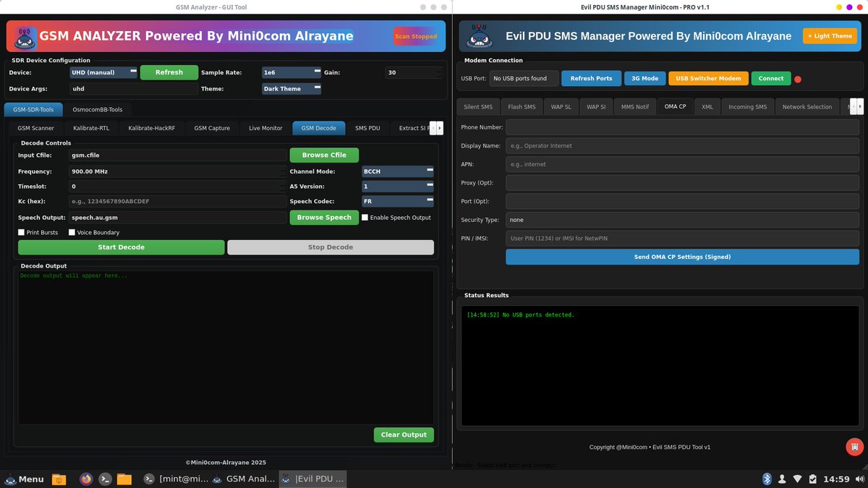Switch to the SMS PDU tab
This screenshot has width=868, height=488.
[x=367, y=128]
